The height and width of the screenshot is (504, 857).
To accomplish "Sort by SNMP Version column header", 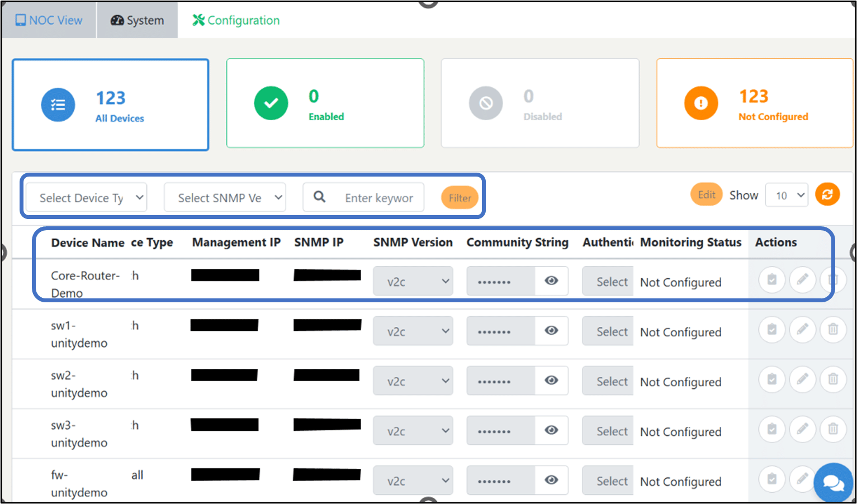I will (x=413, y=243).
